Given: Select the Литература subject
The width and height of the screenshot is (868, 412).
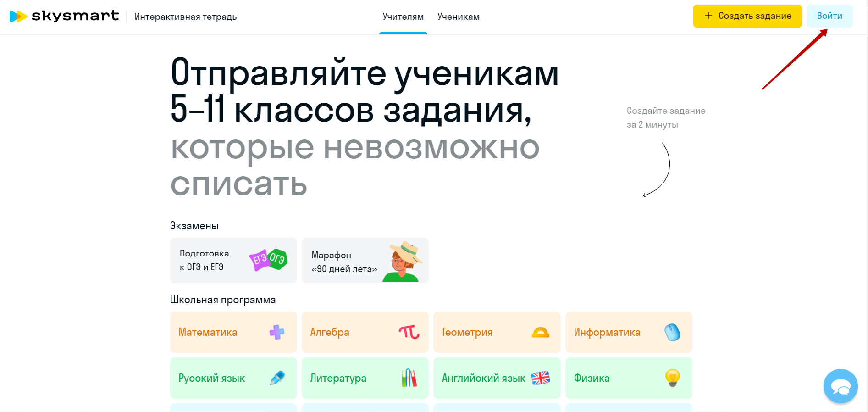Looking at the screenshot, I should coord(365,378).
